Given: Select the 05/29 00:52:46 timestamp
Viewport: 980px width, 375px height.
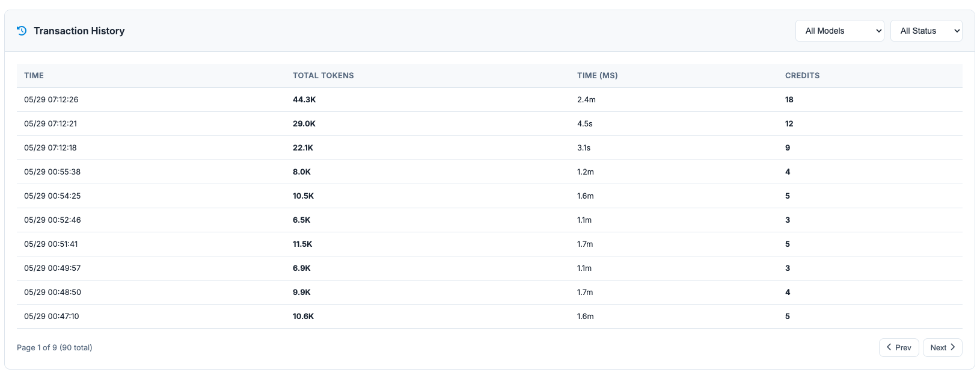Looking at the screenshot, I should (52, 220).
